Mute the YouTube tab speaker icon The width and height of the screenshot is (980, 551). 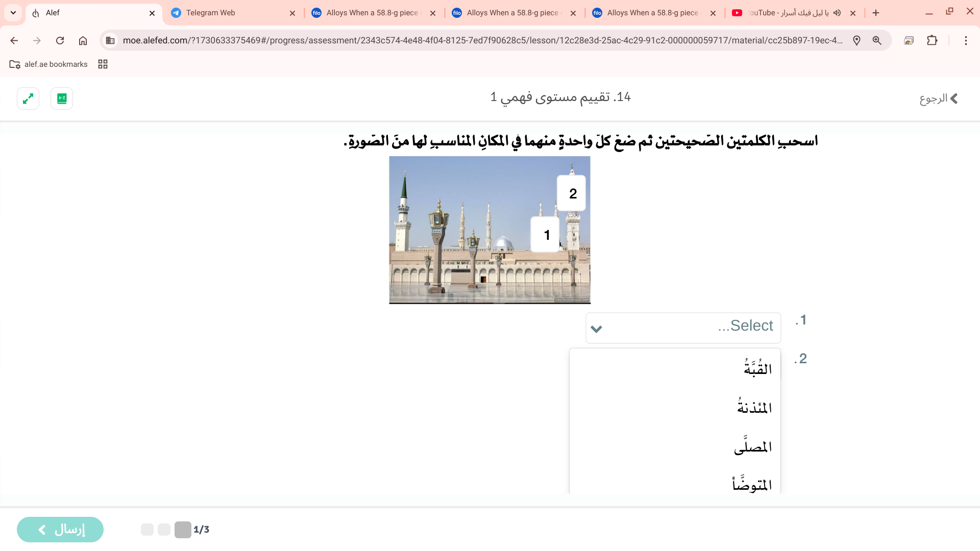pyautogui.click(x=837, y=13)
